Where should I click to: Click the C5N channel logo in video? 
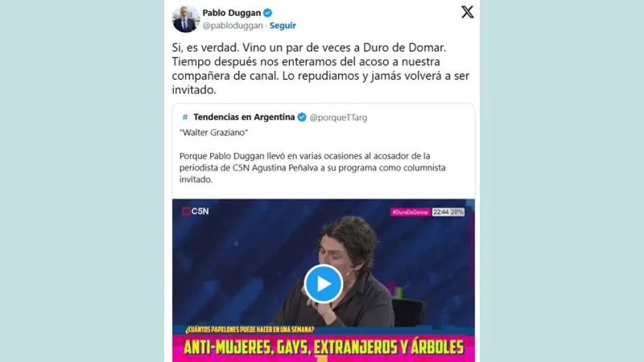click(x=196, y=212)
